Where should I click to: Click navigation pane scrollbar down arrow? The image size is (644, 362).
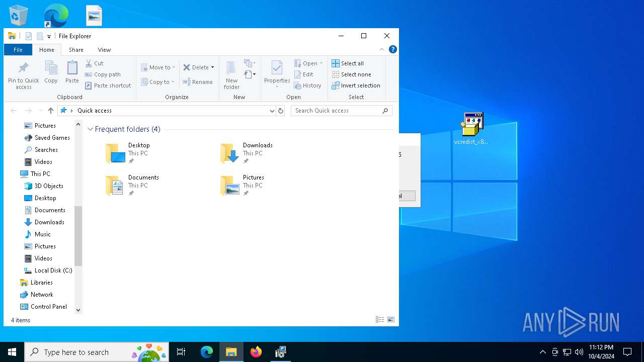point(78,310)
